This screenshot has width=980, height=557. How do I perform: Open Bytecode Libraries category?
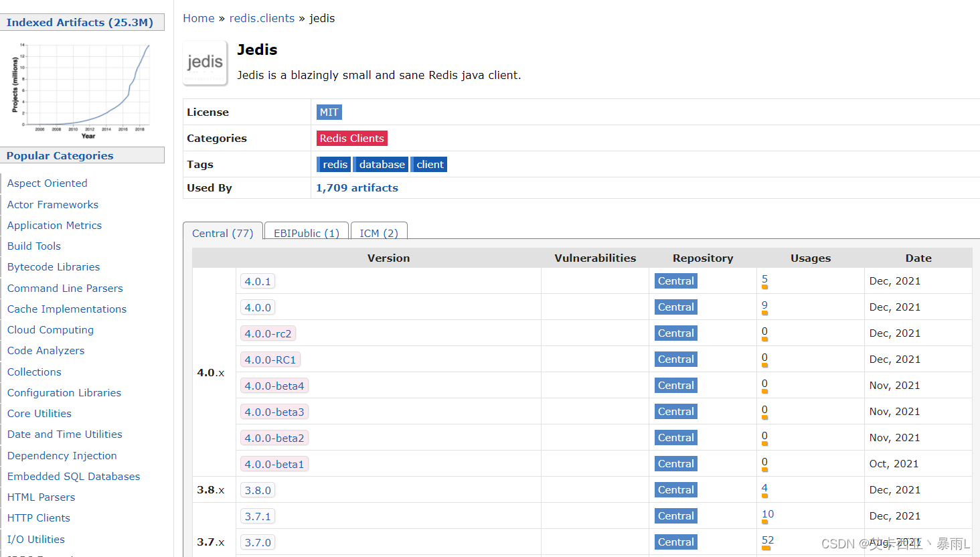54,267
